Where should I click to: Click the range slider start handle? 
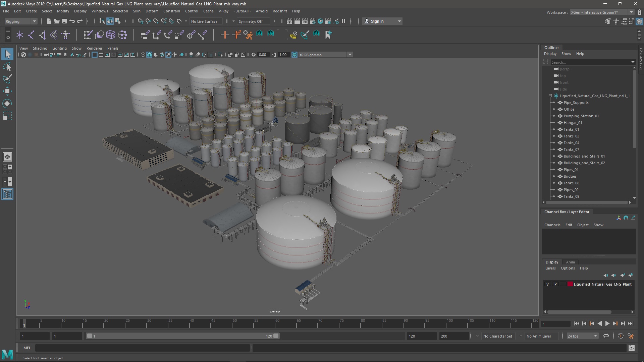coord(90,336)
